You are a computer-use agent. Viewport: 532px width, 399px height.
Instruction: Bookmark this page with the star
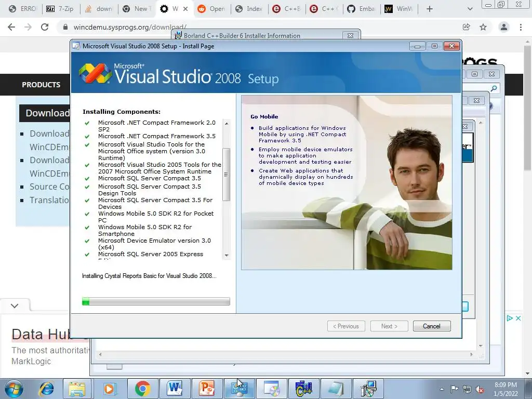pos(483,27)
